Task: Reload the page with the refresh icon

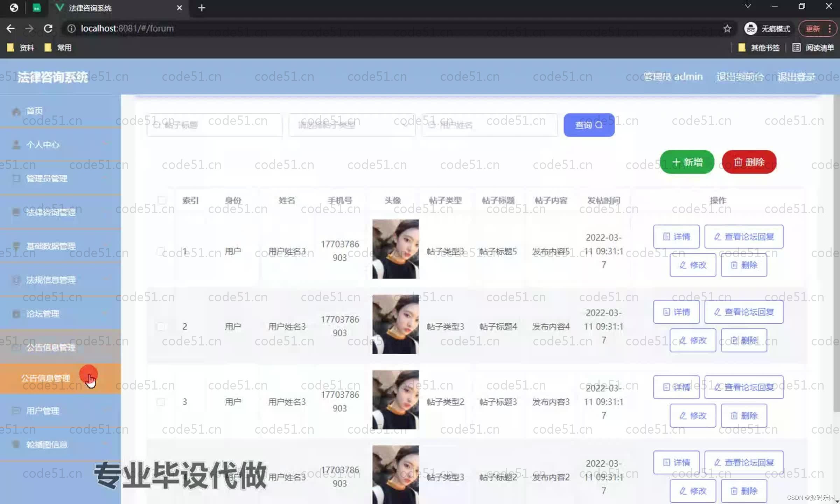Action: (48, 29)
